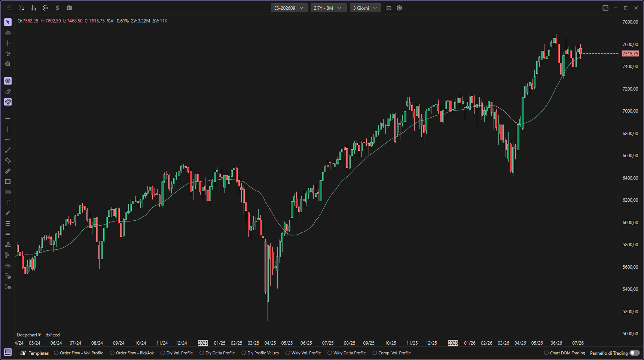Open the 2.7Y - BM range dropdown

click(x=329, y=8)
